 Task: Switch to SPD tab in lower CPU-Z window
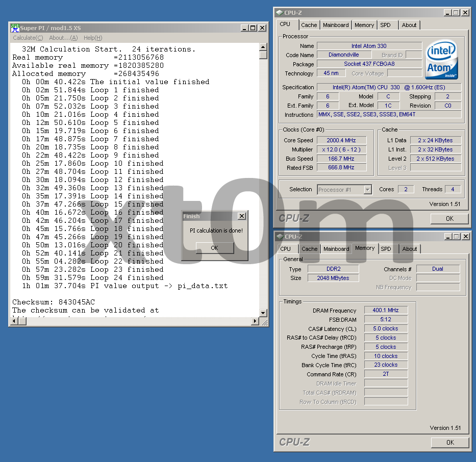(x=386, y=249)
